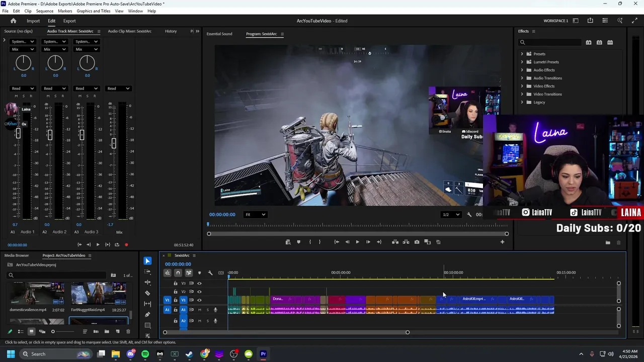Switch to the Media Browser tab
This screenshot has width=644, height=362.
click(x=17, y=255)
